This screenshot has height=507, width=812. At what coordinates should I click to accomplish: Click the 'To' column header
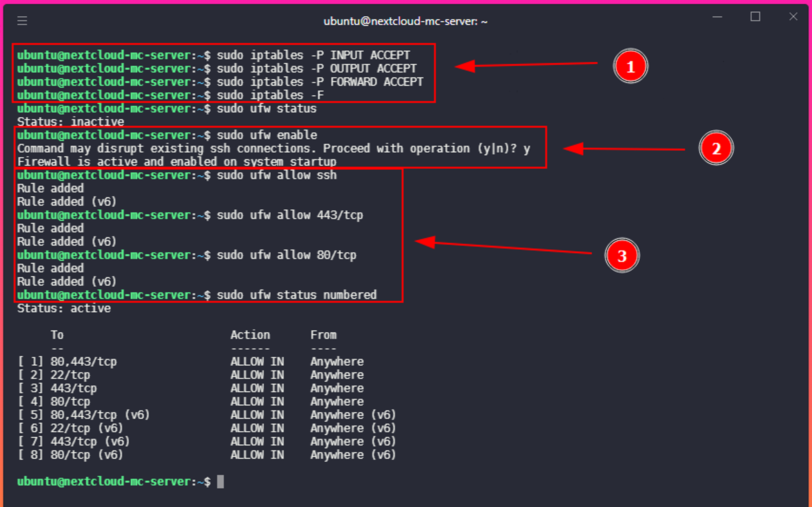point(57,335)
